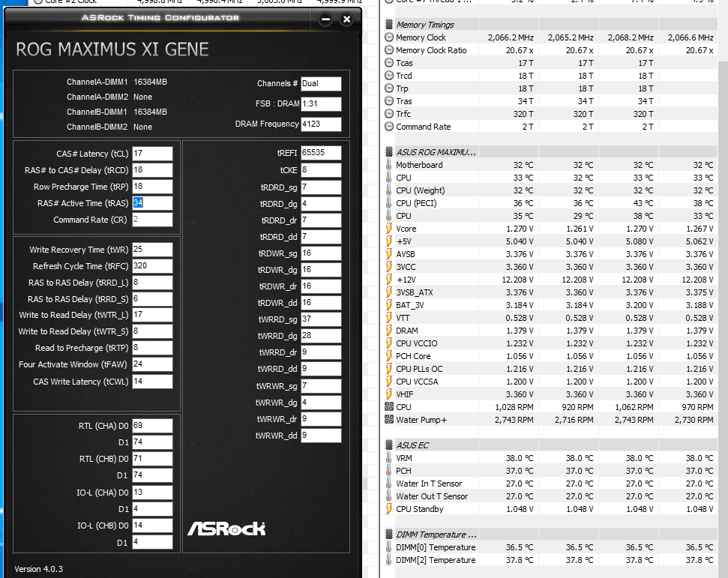The width and height of the screenshot is (728, 578).
Task: Click the clock icon beside Trfc
Action: pyautogui.click(x=389, y=114)
